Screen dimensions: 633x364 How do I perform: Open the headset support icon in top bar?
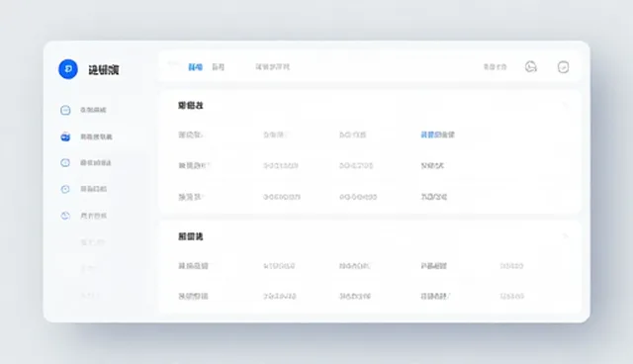531,66
